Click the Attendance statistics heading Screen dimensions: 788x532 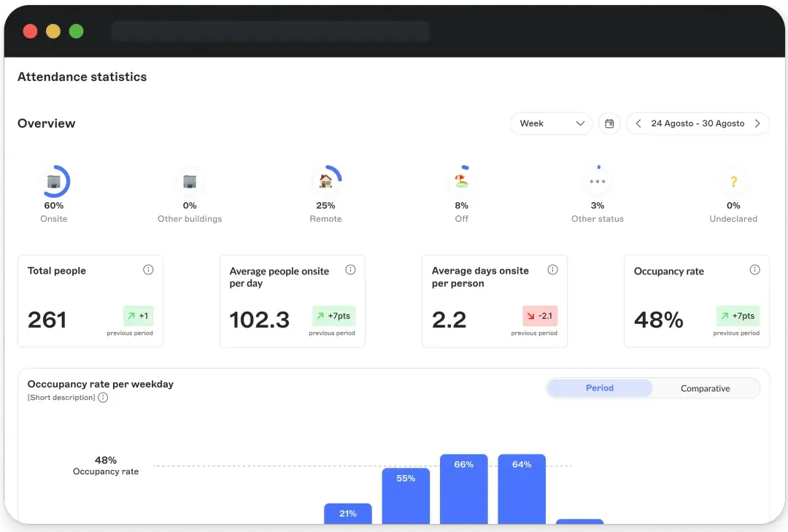point(82,77)
